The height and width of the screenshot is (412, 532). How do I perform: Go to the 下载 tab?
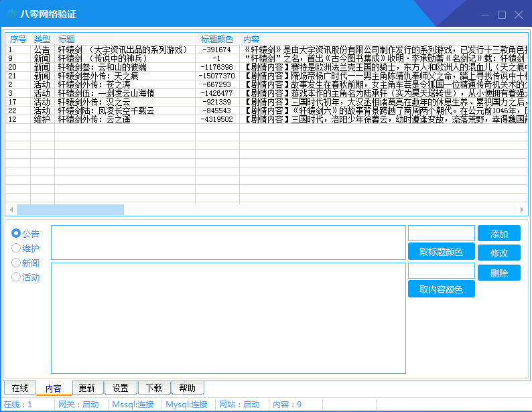pos(154,388)
